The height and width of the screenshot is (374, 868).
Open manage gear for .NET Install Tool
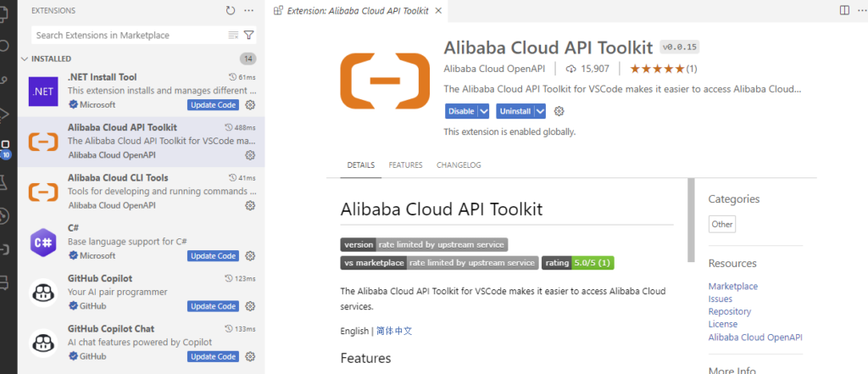coord(250,104)
